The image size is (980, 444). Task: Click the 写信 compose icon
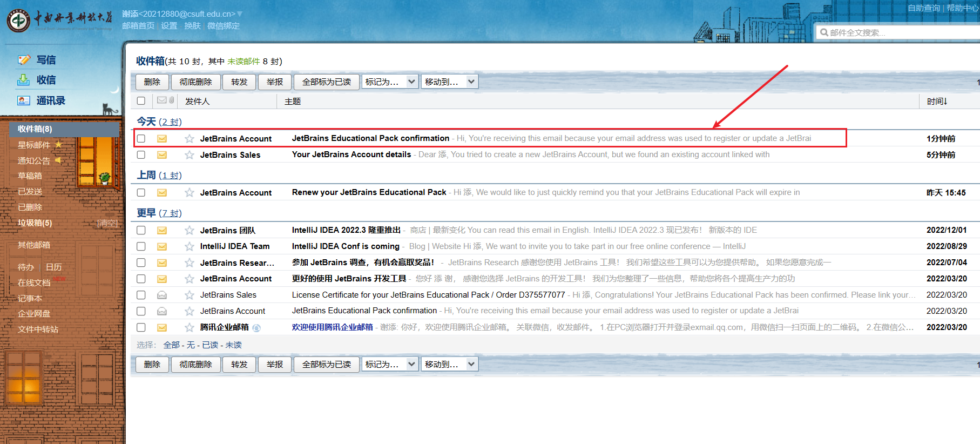[24, 60]
